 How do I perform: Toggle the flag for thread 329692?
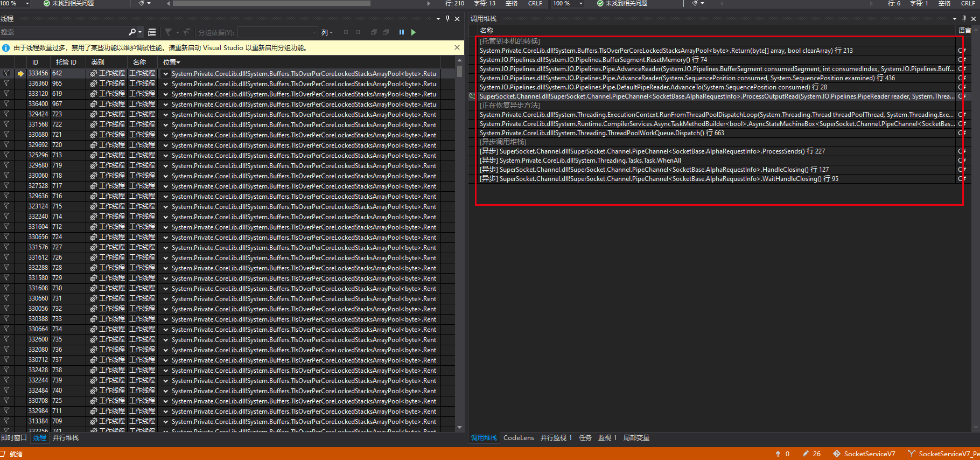pos(6,145)
